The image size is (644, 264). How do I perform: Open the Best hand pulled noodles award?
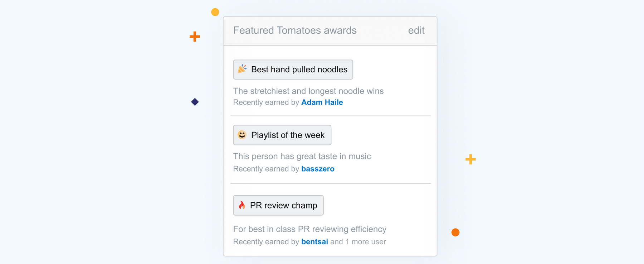(x=293, y=69)
